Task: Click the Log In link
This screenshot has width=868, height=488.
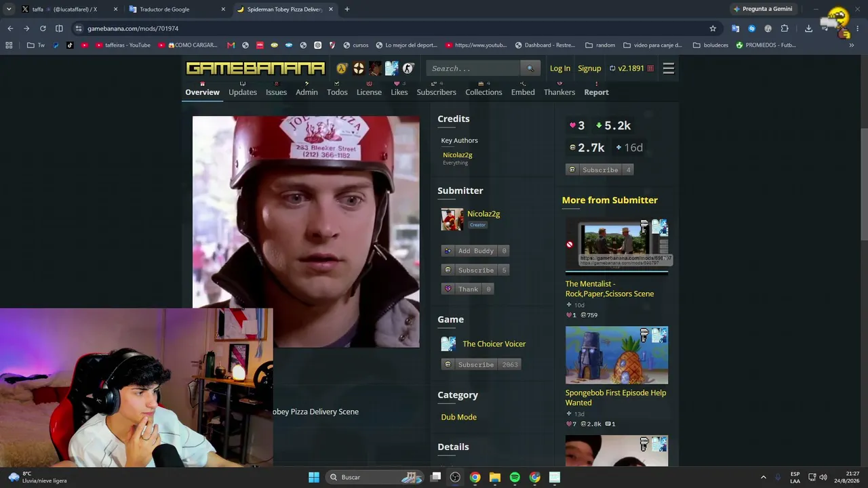Action: (560, 68)
